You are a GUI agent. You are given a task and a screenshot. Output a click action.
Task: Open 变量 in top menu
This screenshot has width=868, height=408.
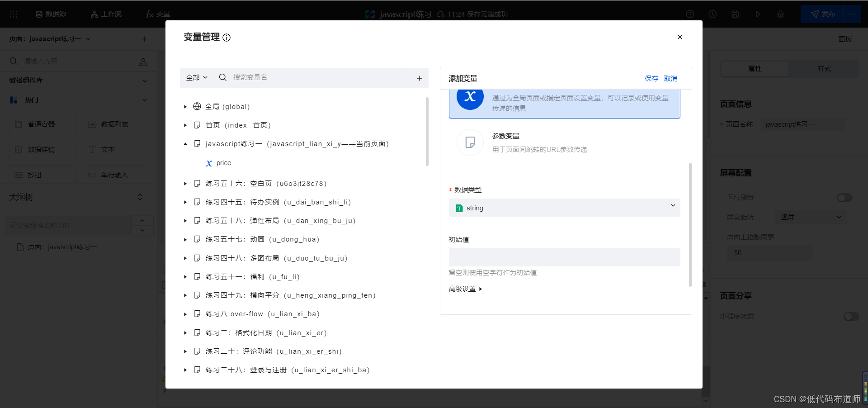(158, 14)
